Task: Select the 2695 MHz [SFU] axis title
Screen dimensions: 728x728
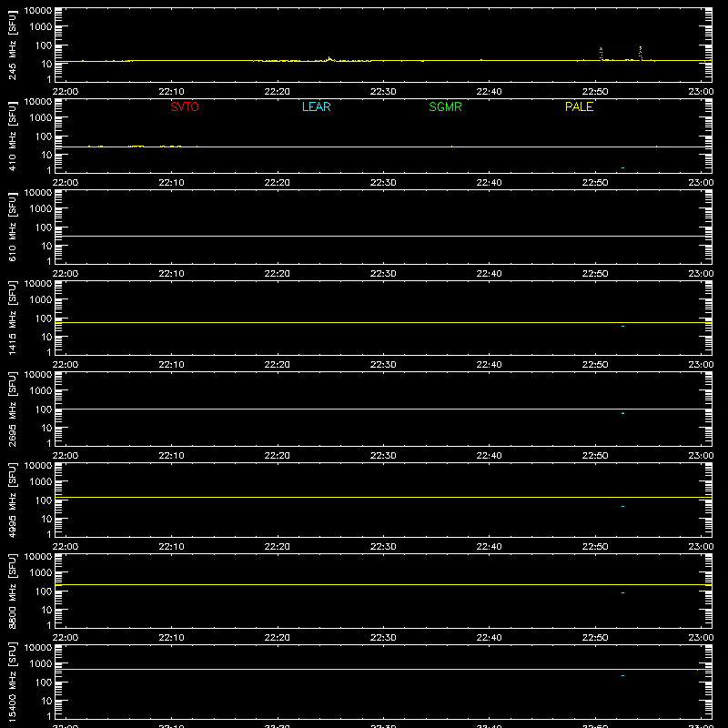Action: (x=13, y=409)
